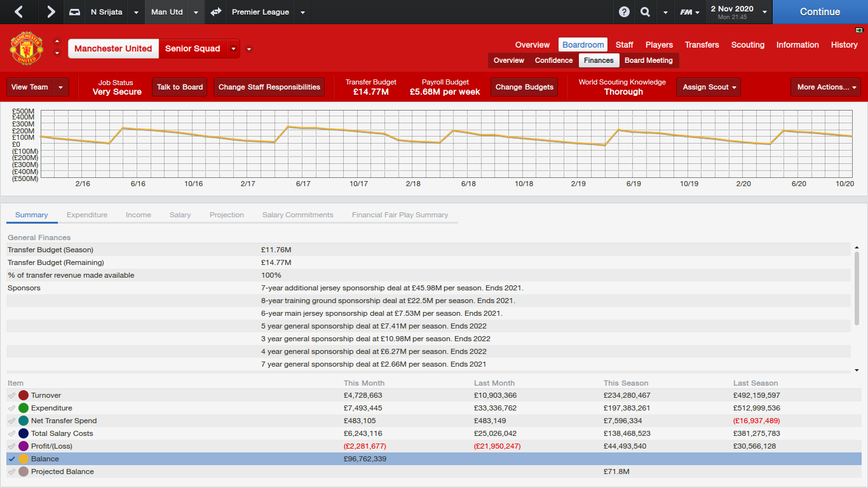Click the swap arrows icon beside Premier League

pos(216,12)
